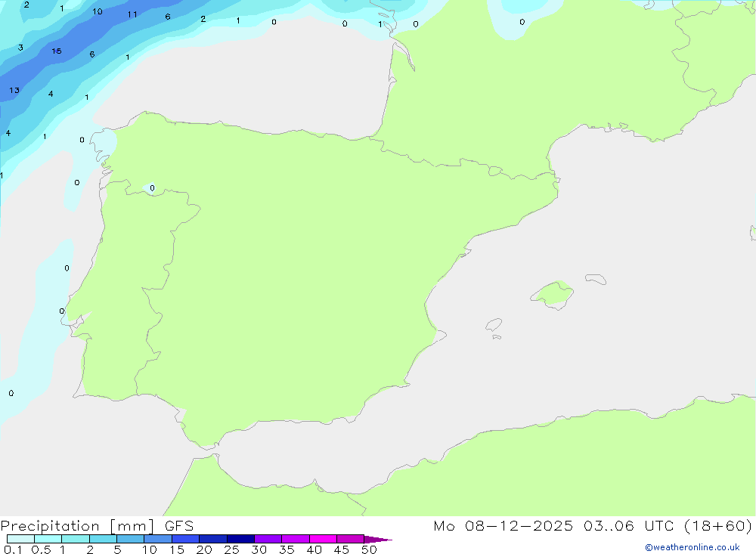The height and width of the screenshot is (554, 756).
Task: Click the '15' precipitation value on map
Action: click(x=57, y=51)
